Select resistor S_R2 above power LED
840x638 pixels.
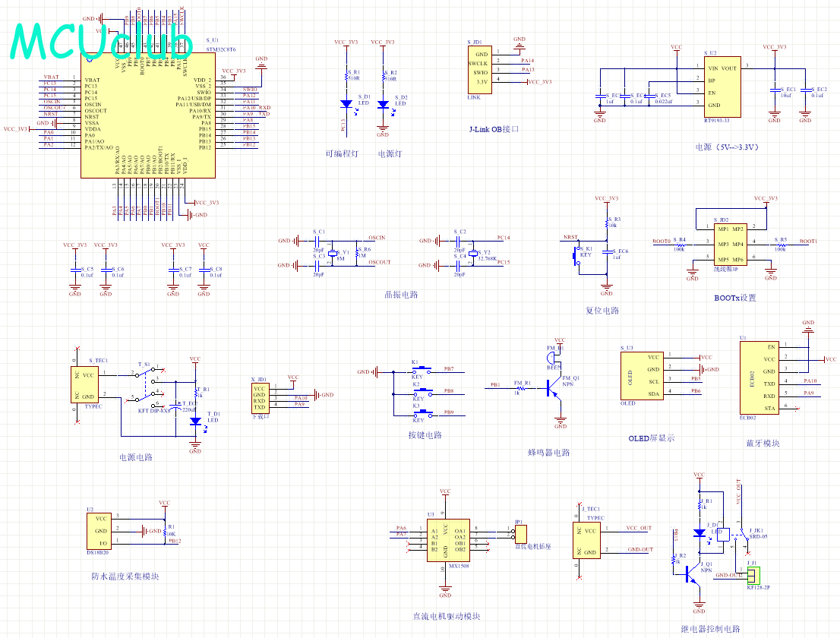coord(383,77)
